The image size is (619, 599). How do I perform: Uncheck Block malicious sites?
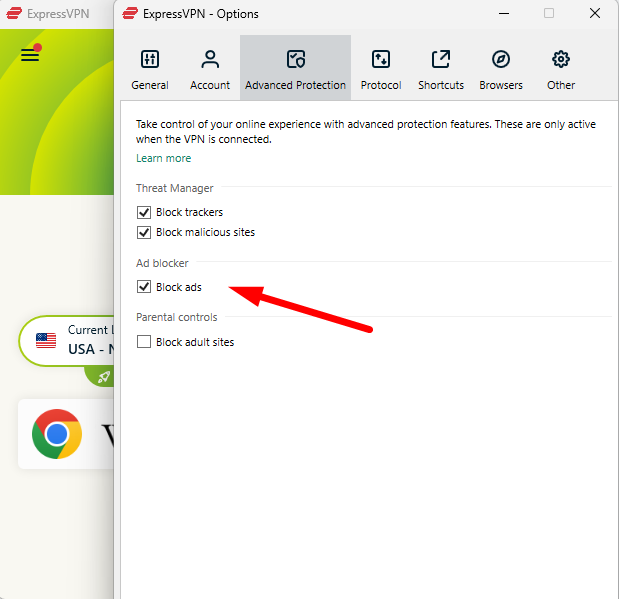pos(144,232)
